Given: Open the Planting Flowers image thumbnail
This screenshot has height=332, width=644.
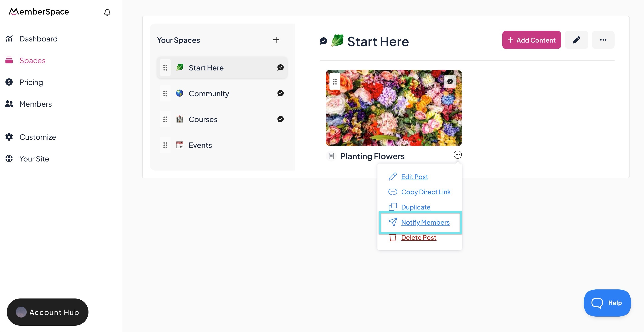Looking at the screenshot, I should [394, 110].
